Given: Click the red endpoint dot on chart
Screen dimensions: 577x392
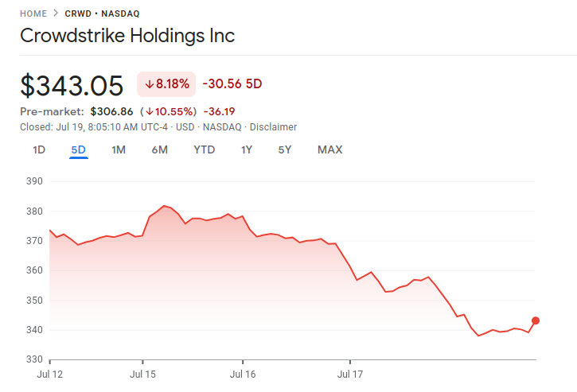Looking at the screenshot, I should (x=536, y=320).
